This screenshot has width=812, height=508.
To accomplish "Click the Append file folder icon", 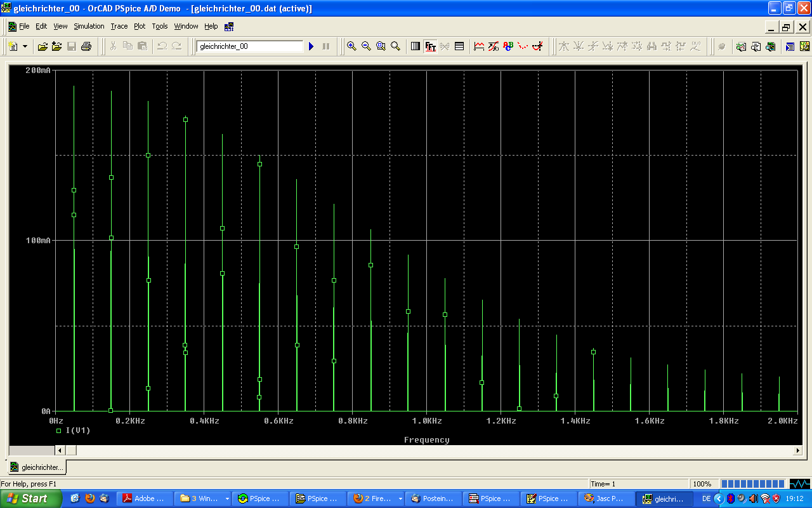I will [57, 46].
